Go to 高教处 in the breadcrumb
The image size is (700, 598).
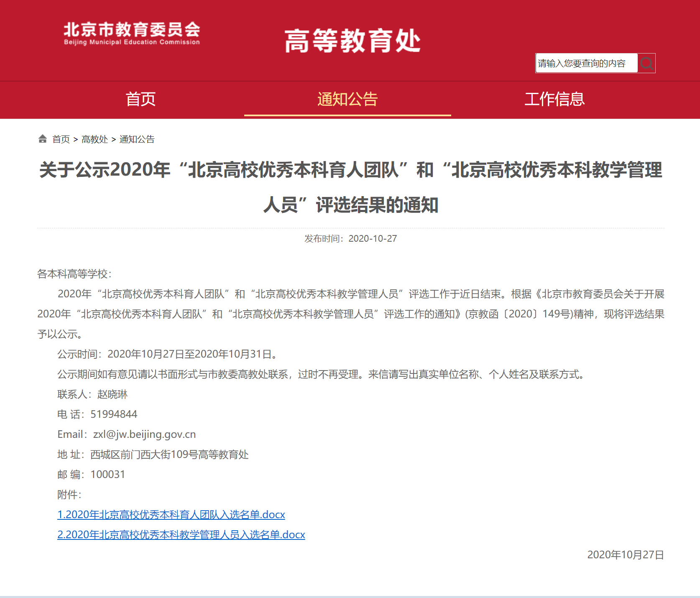(x=95, y=139)
